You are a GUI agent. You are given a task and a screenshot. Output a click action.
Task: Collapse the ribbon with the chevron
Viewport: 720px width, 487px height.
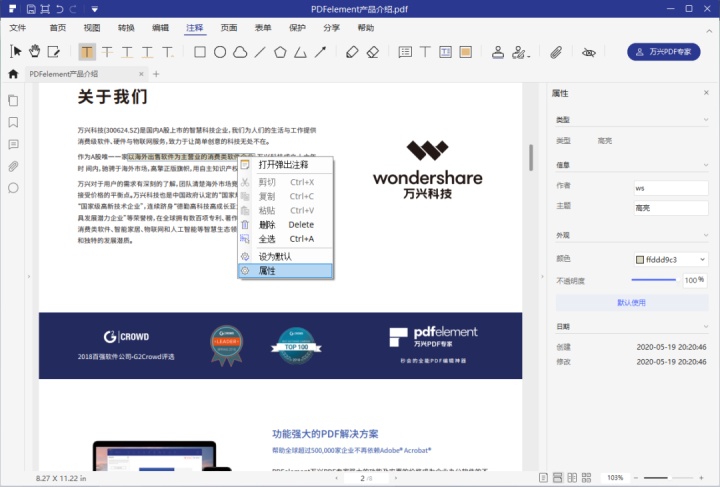point(709,31)
